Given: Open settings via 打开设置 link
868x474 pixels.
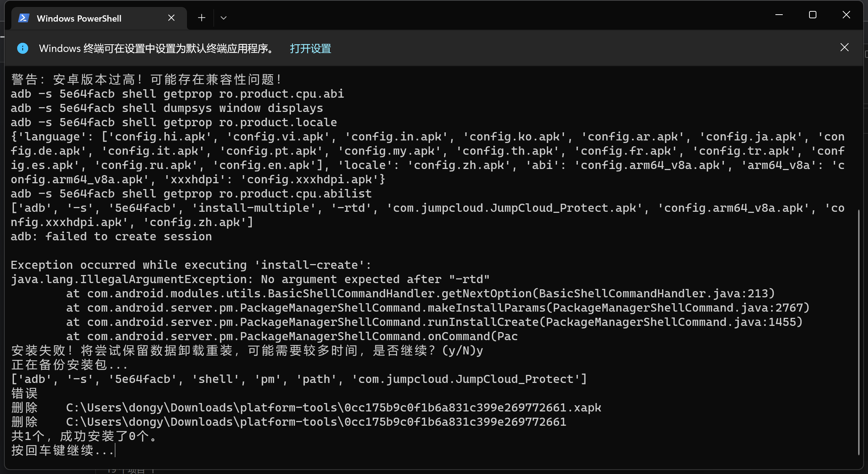Looking at the screenshot, I should (310, 48).
